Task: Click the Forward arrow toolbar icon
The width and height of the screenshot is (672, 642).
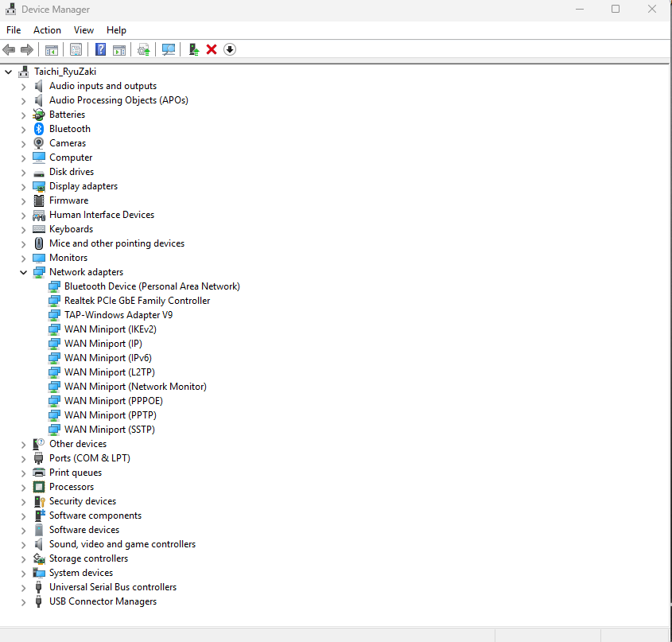Action: (27, 50)
